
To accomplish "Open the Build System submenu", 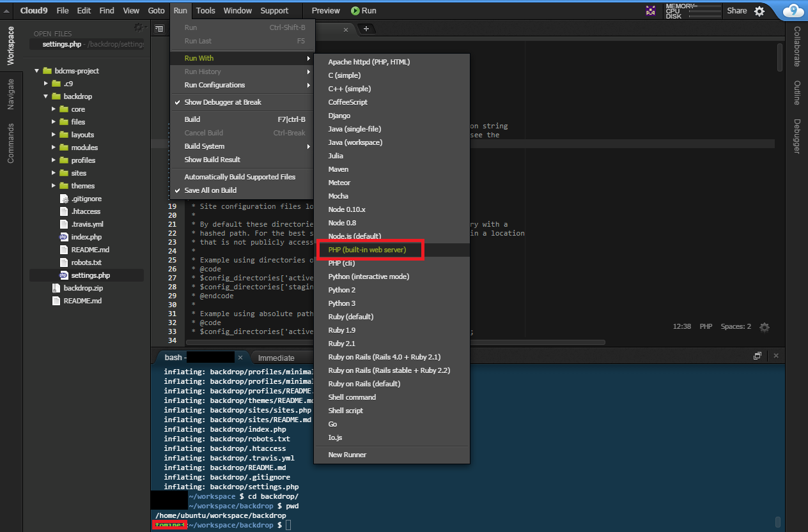I will (x=242, y=146).
